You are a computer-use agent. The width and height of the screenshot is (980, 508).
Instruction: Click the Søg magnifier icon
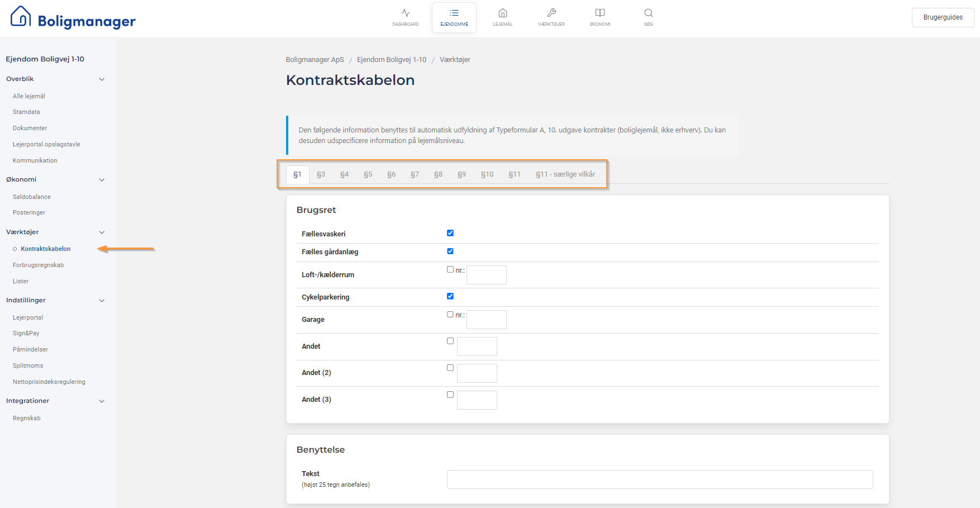click(649, 13)
